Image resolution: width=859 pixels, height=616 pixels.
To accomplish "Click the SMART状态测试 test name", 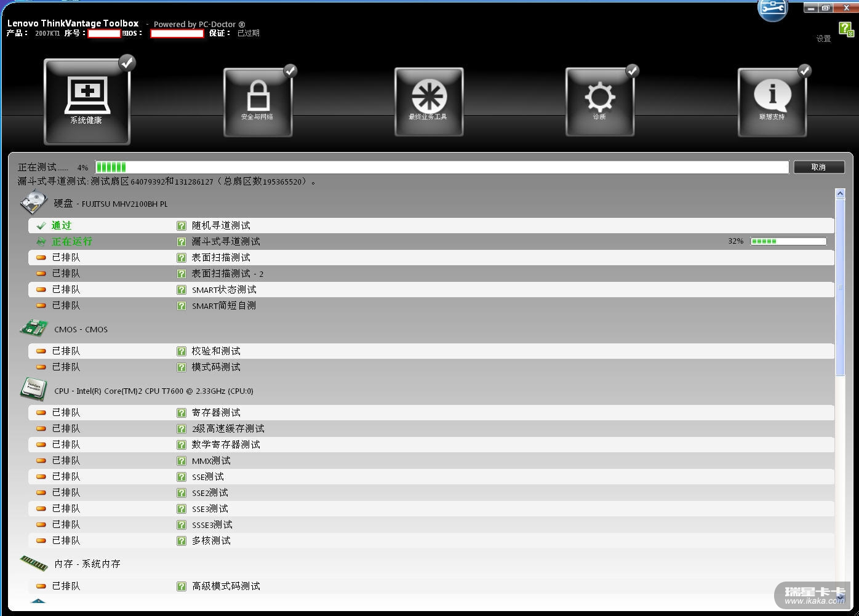I will [x=224, y=290].
